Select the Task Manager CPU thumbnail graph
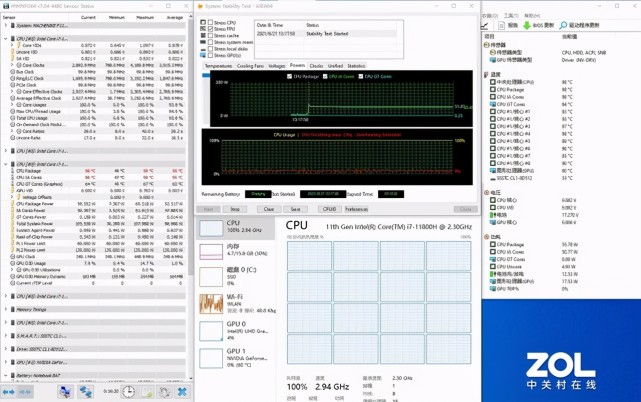Viewport: 641px width, 402px height. coord(211,228)
